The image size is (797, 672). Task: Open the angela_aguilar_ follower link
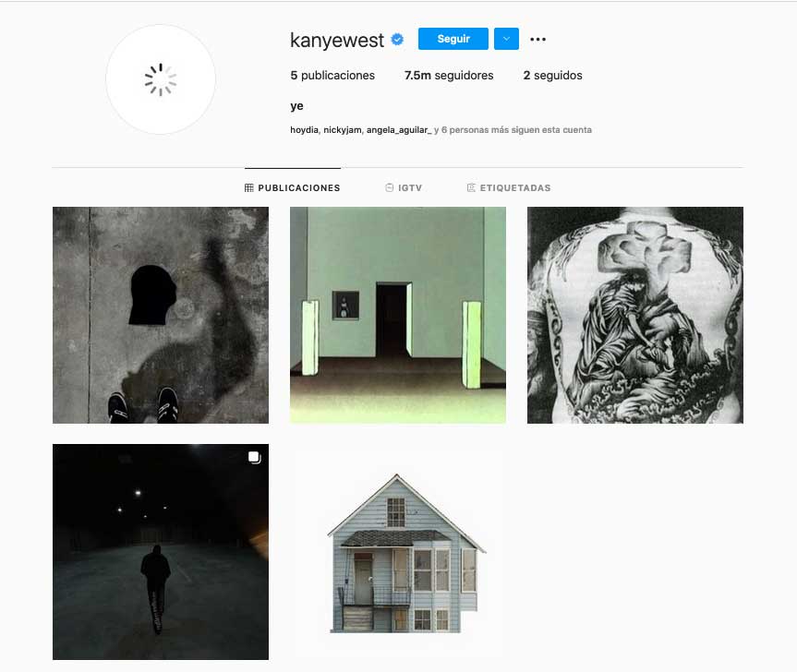[399, 130]
